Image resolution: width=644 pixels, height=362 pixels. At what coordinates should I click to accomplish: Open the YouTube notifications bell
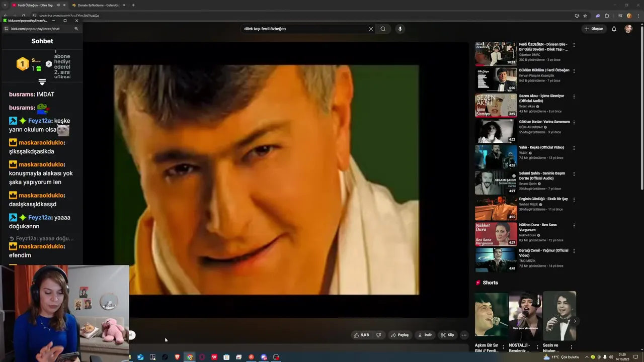click(614, 29)
